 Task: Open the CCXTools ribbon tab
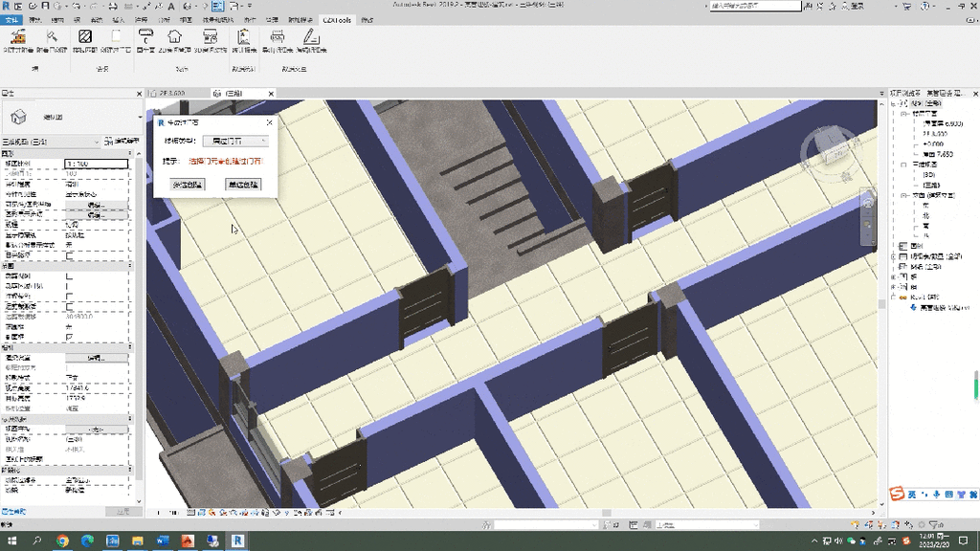337,19
